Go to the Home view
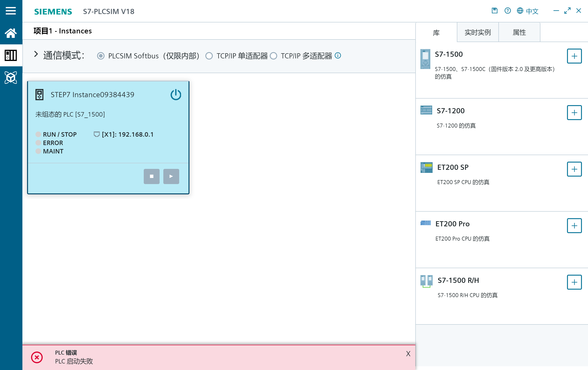This screenshot has width=588, height=370. tap(11, 33)
